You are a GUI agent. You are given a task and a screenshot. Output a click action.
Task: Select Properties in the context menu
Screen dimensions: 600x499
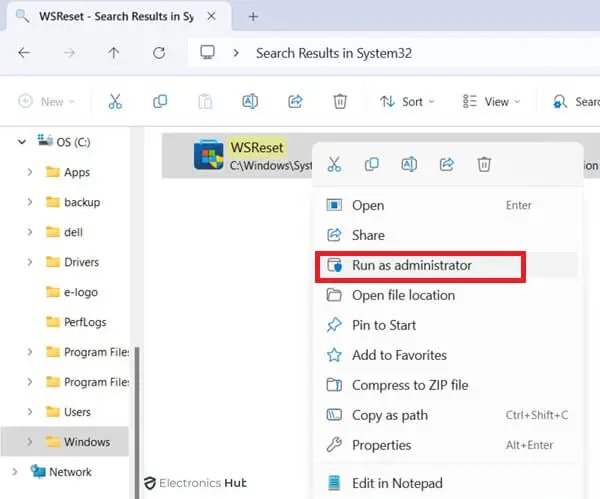(x=381, y=445)
